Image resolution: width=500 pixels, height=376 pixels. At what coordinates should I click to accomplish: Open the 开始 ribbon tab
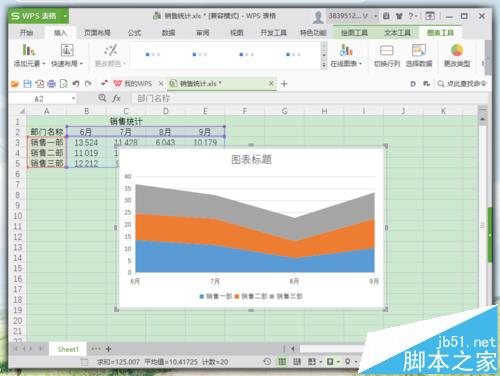coord(26,33)
